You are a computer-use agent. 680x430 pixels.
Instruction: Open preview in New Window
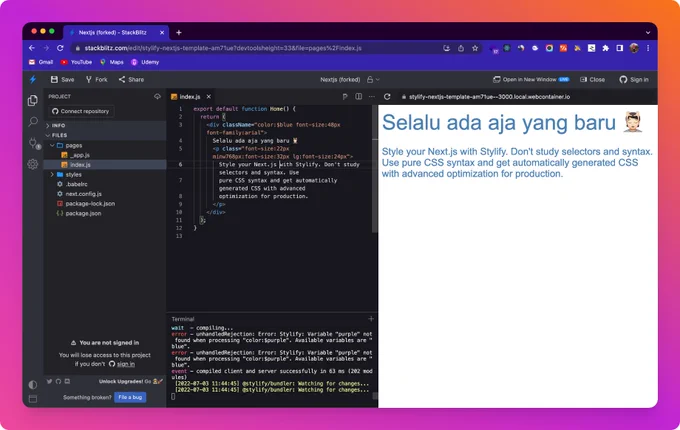(x=531, y=79)
